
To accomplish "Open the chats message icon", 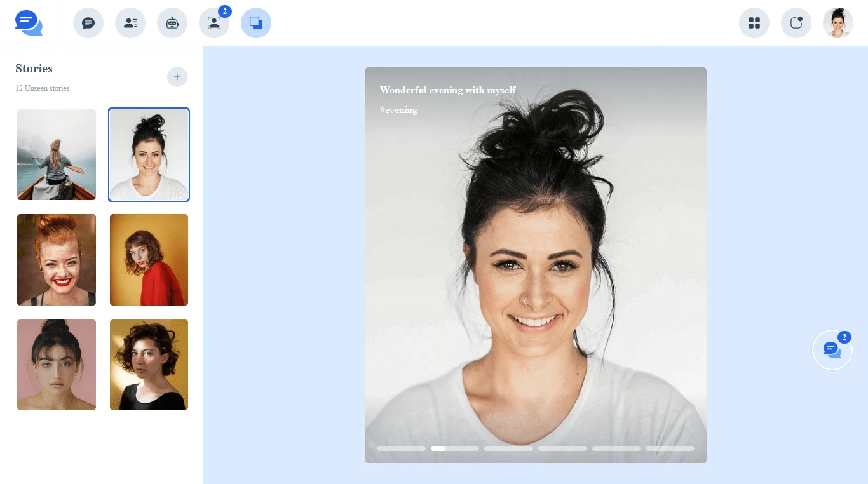I will click(88, 23).
